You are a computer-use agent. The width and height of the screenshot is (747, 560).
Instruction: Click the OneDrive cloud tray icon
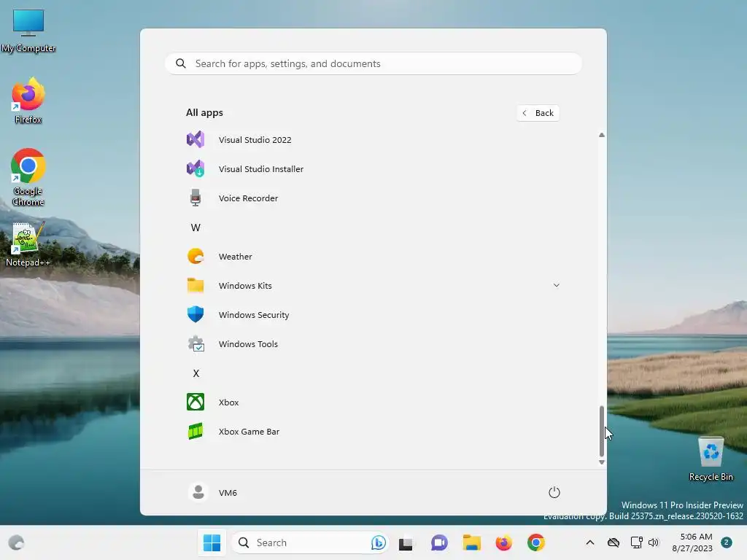(x=613, y=542)
